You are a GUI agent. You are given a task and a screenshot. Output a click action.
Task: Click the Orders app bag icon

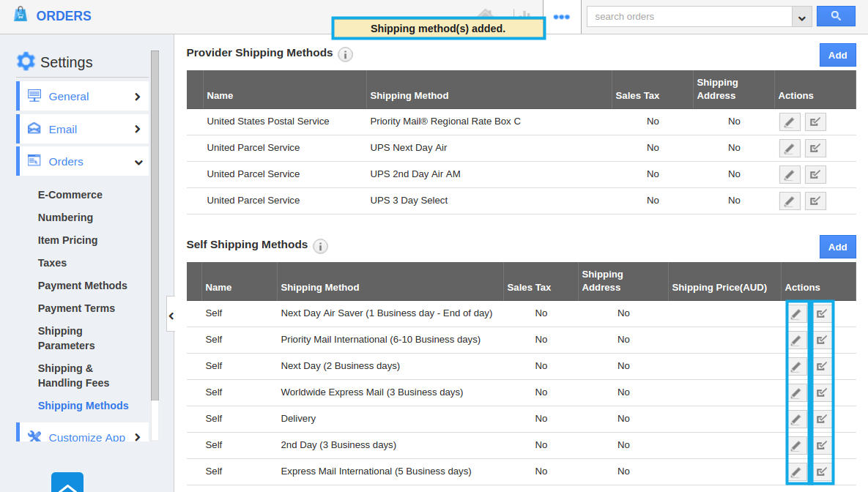21,14
